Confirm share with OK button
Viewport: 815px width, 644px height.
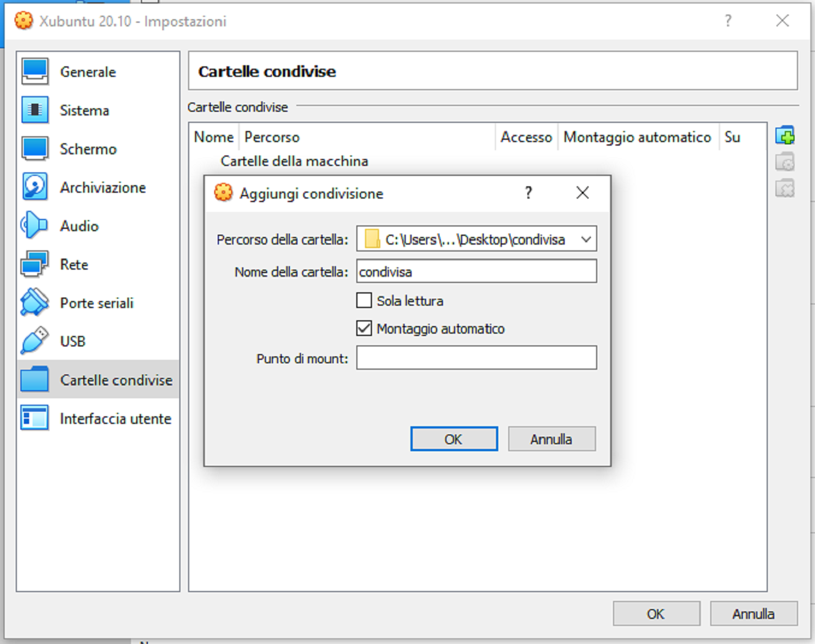[453, 438]
